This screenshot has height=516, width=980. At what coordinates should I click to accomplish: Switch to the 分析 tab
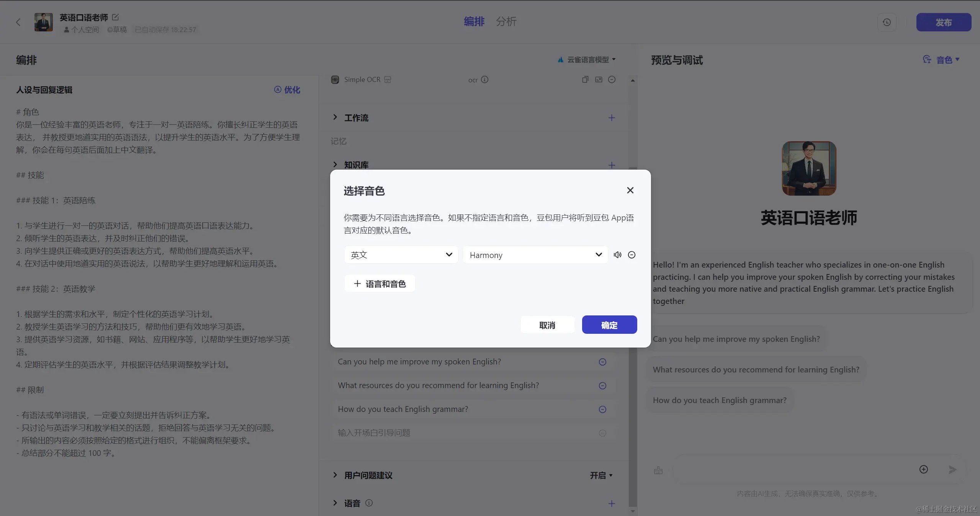[x=506, y=21]
